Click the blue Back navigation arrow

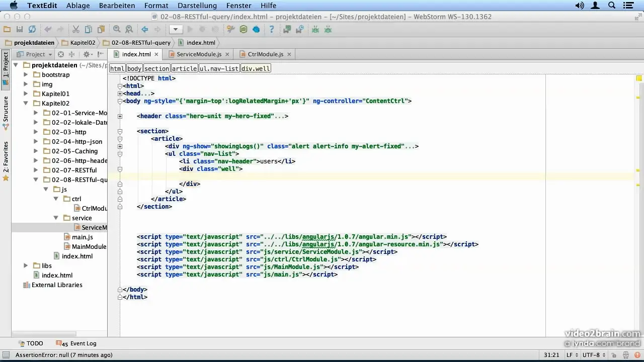[x=145, y=30]
